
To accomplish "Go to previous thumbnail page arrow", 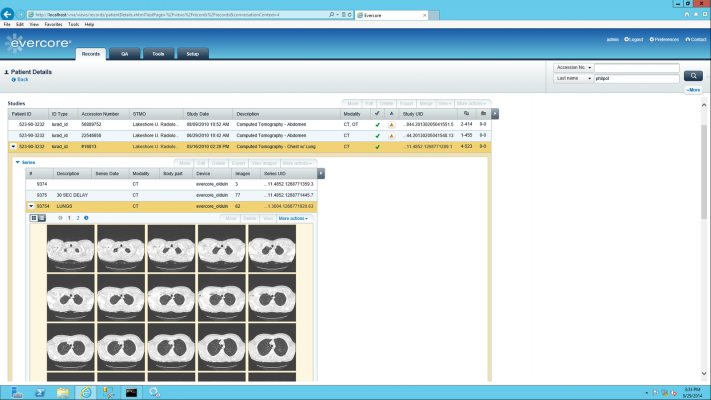I will [x=60, y=217].
